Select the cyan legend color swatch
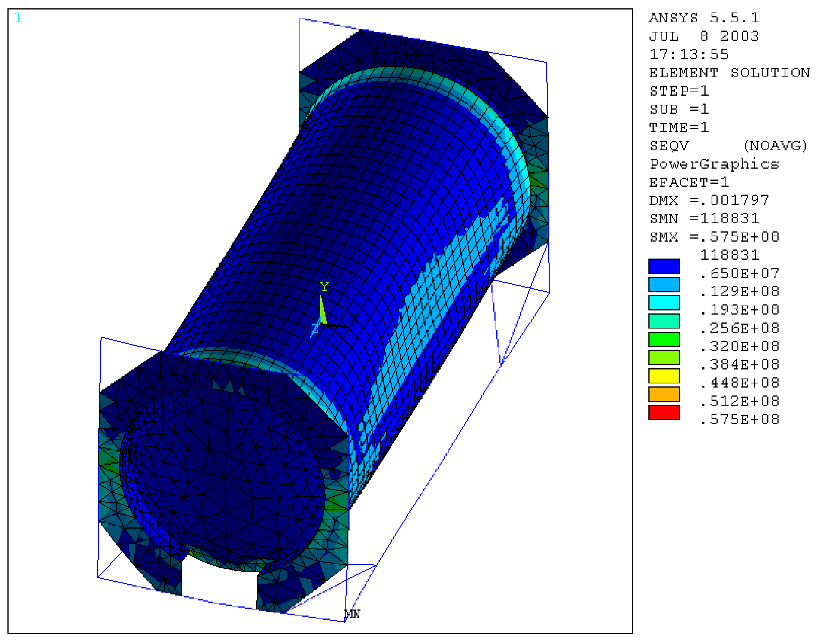This screenshot has height=644, width=820. [x=664, y=303]
